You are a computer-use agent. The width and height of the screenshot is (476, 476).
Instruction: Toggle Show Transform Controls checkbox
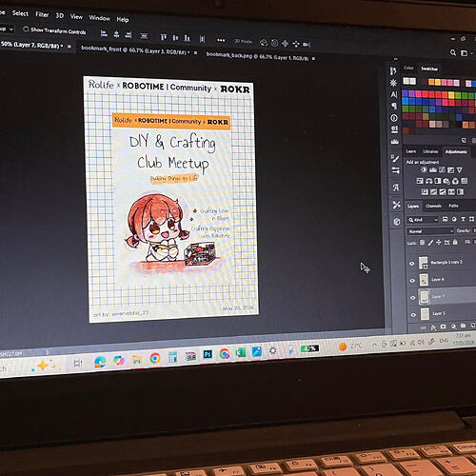tap(26, 29)
